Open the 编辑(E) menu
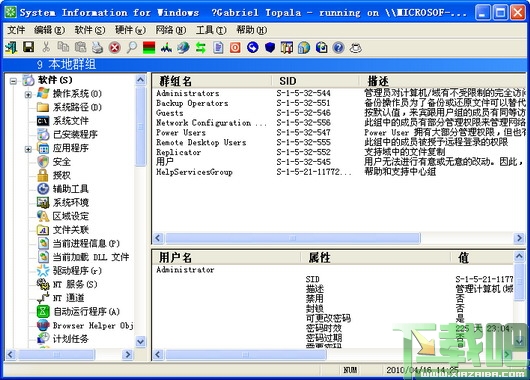 49,30
